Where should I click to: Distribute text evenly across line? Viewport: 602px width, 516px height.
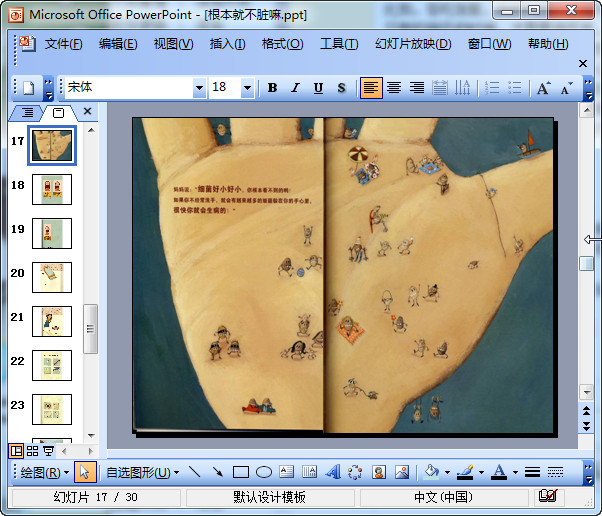[440, 88]
